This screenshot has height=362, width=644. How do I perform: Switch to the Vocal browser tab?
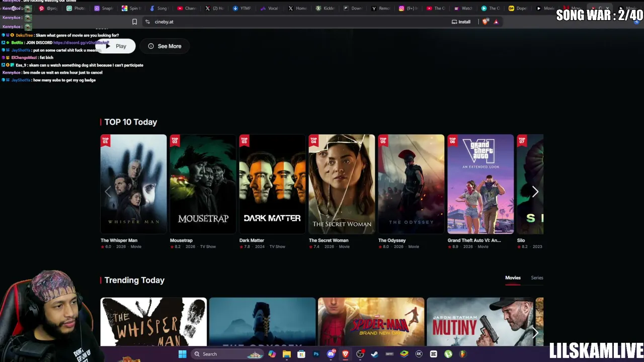pyautogui.click(x=270, y=9)
